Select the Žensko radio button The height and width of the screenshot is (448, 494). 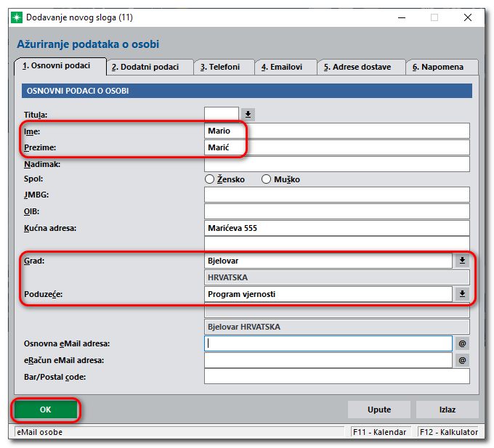[x=209, y=179]
